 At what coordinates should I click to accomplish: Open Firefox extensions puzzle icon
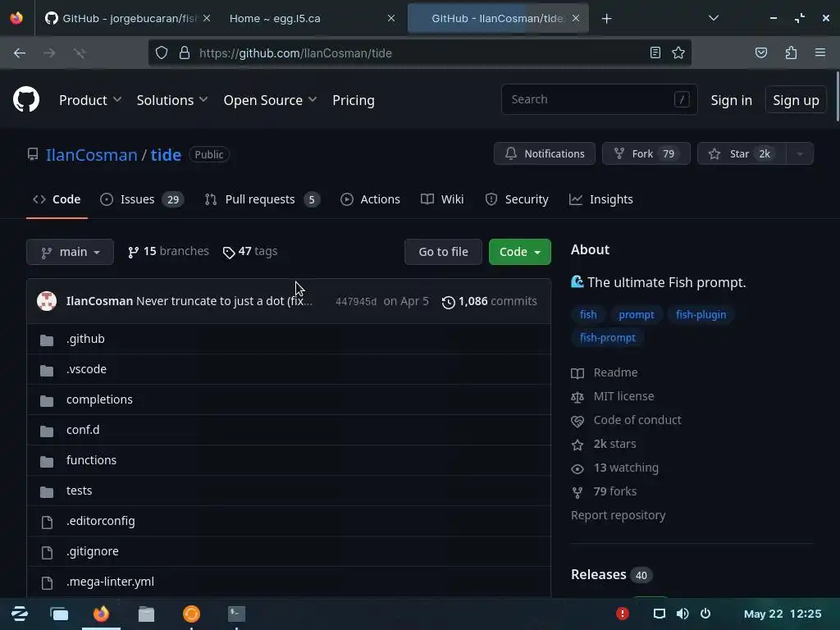(x=791, y=53)
